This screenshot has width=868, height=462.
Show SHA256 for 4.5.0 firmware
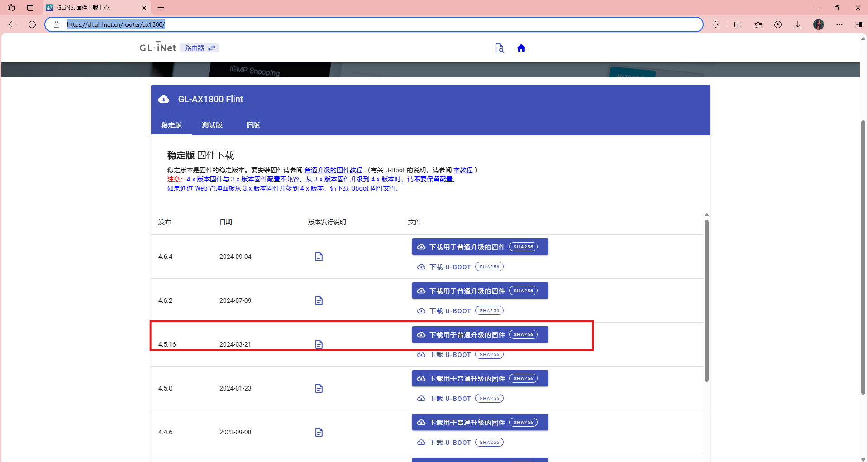[x=523, y=379]
